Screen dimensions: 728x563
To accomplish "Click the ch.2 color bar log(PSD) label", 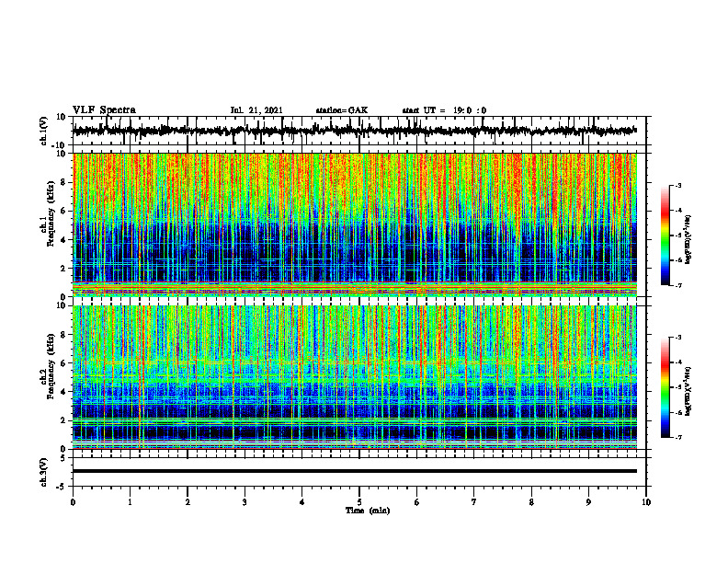I will (x=688, y=391).
